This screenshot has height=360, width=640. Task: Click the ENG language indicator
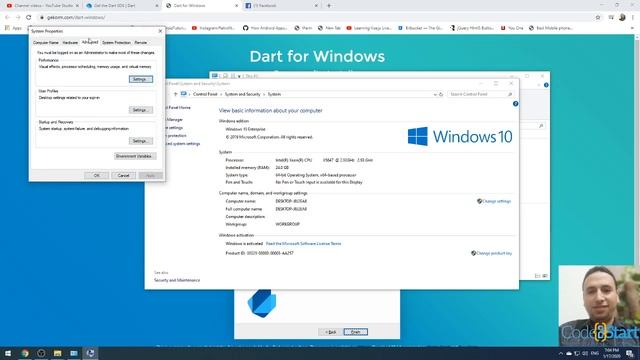pos(595,353)
